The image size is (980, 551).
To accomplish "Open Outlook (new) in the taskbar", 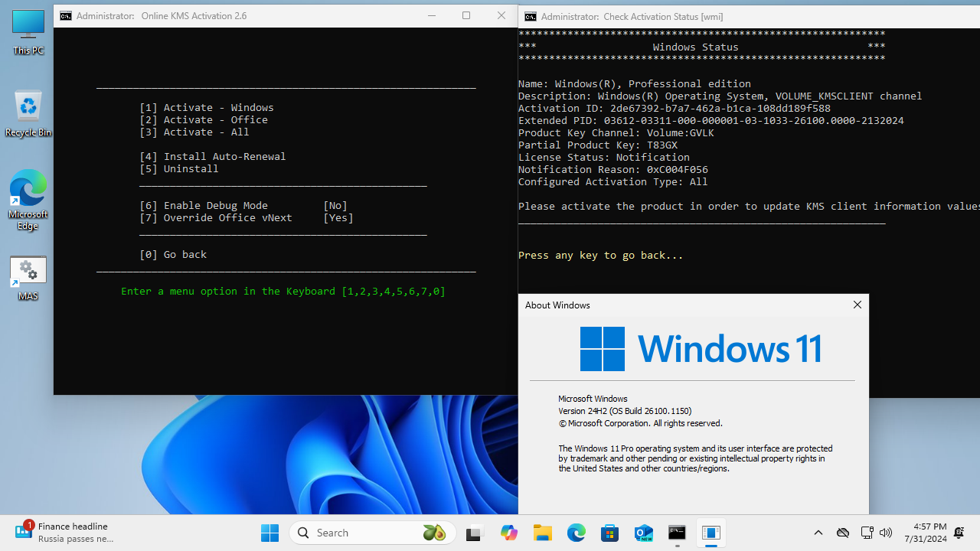I will click(x=644, y=533).
